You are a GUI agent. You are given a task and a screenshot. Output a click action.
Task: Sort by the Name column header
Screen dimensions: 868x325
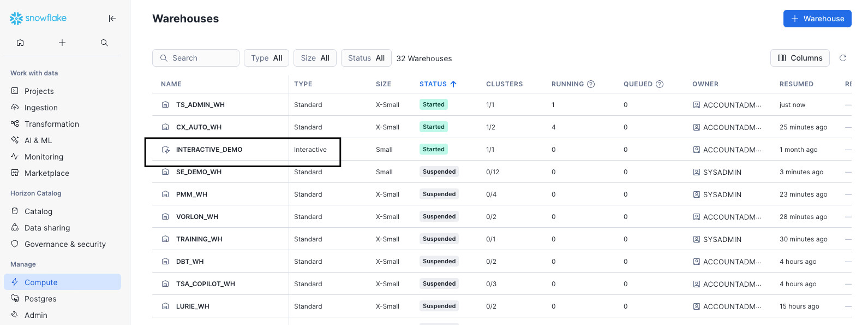(171, 84)
